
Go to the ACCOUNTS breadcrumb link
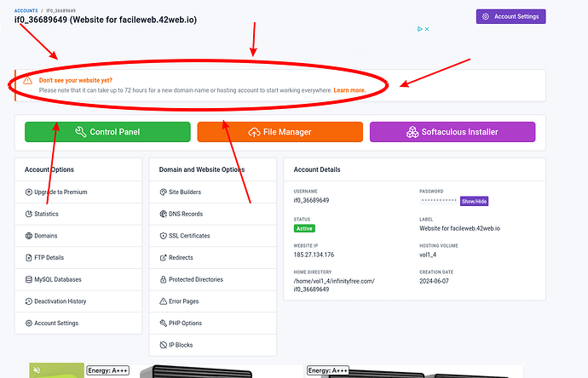pos(26,11)
